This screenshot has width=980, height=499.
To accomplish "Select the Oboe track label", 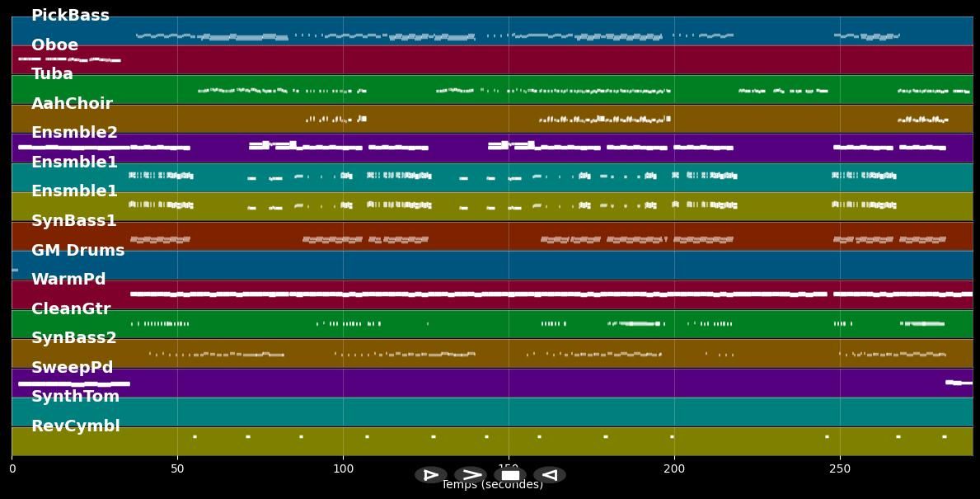I will tap(54, 45).
